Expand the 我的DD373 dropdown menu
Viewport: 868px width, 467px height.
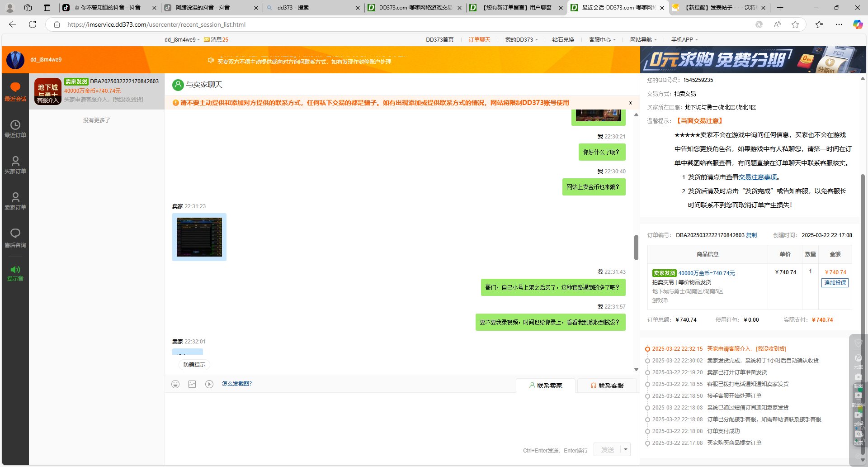(521, 40)
